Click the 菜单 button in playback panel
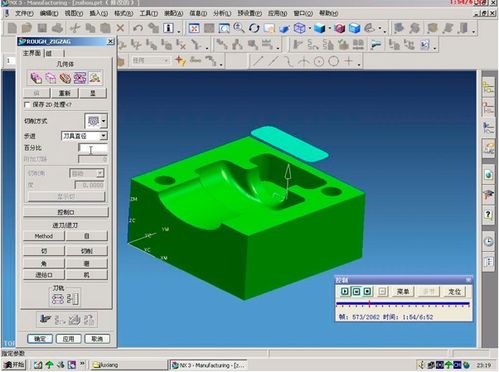Image resolution: width=499 pixels, height=372 pixels. coord(403,292)
